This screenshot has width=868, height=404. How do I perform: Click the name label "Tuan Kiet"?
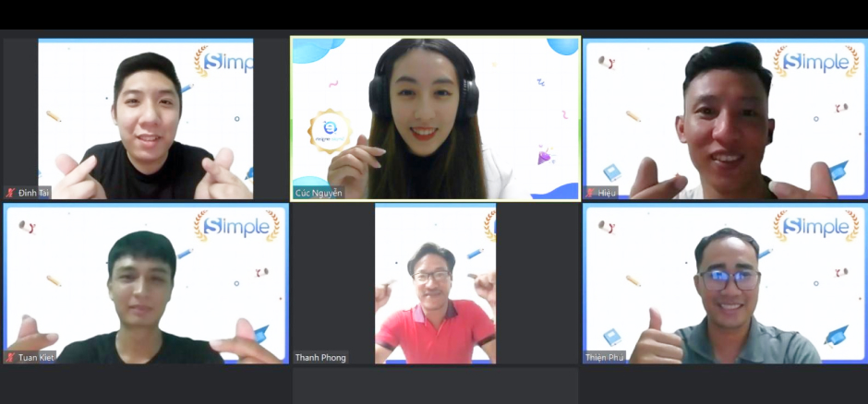click(x=37, y=357)
